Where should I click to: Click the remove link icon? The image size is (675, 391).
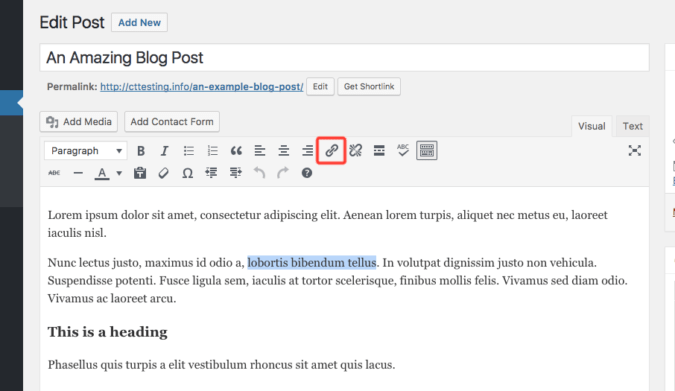pyautogui.click(x=355, y=151)
